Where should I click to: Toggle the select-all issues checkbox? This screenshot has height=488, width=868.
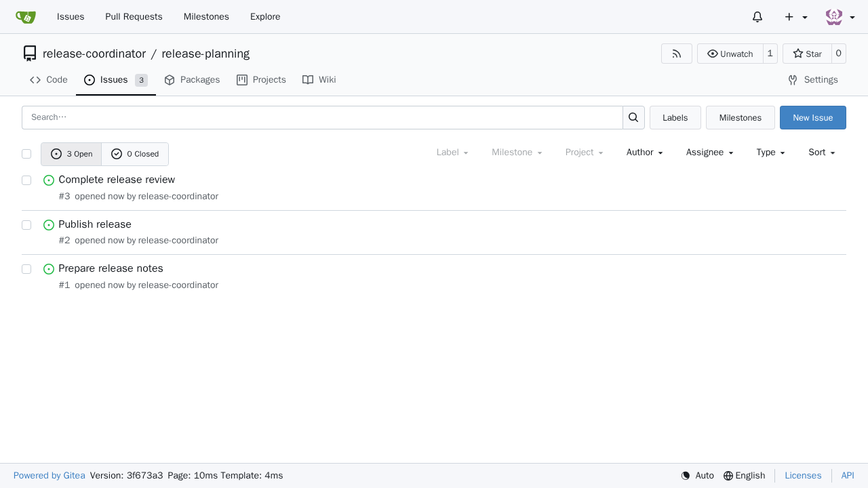[26, 154]
